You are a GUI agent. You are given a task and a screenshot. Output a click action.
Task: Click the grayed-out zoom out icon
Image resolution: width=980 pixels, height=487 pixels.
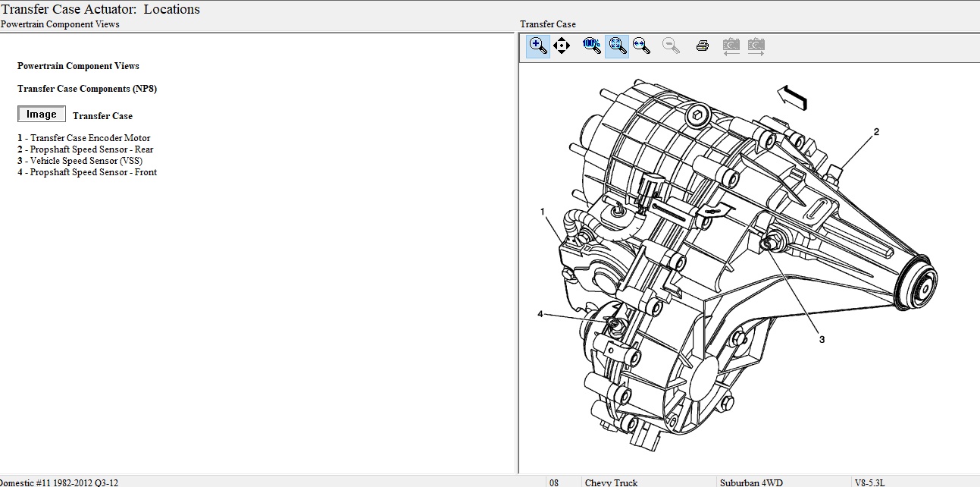tap(671, 46)
